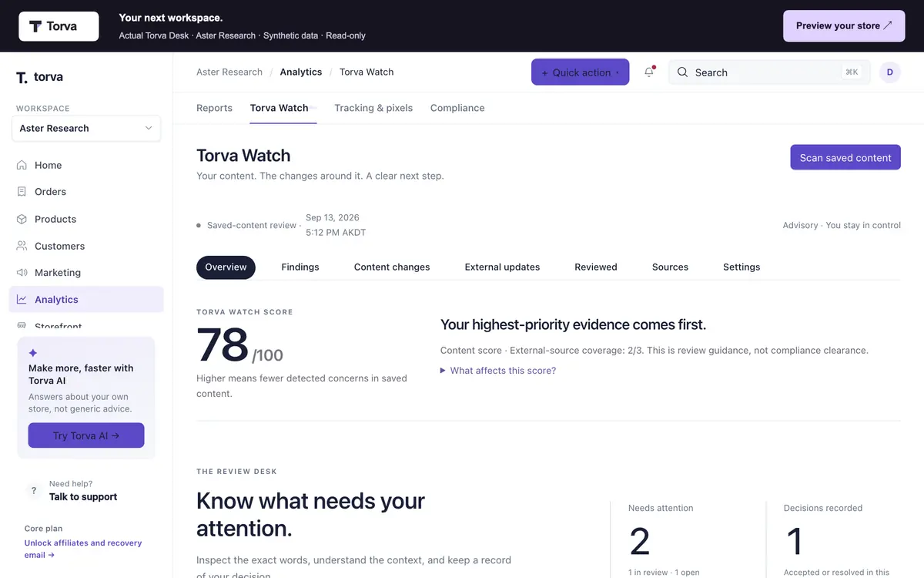This screenshot has height=578, width=924.
Task: Open the Sources sub-tab
Action: (670, 267)
